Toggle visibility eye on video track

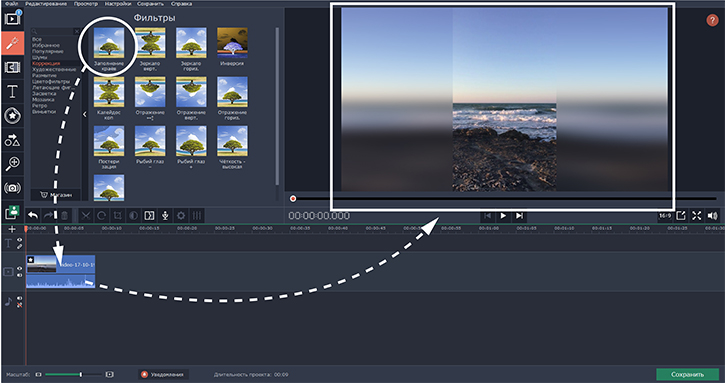coord(20,268)
